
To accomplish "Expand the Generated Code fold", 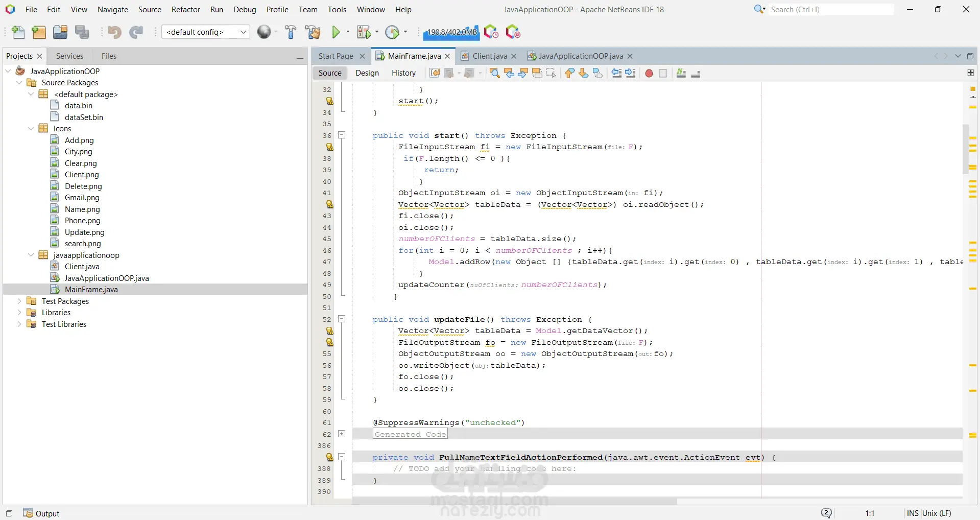I will (x=342, y=434).
